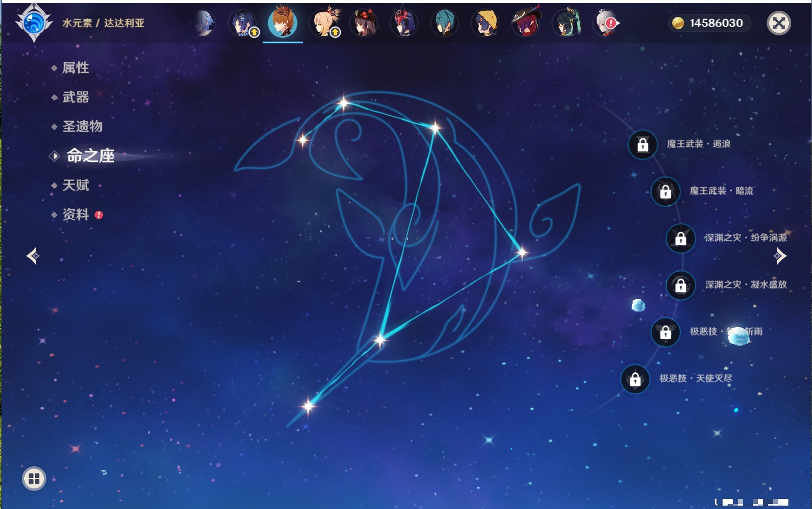
Task: Open the 属性 attributes menu
Action: pos(75,68)
